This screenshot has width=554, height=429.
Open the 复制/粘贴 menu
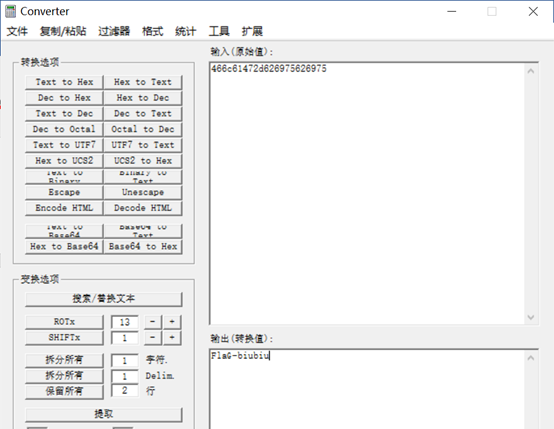click(63, 31)
